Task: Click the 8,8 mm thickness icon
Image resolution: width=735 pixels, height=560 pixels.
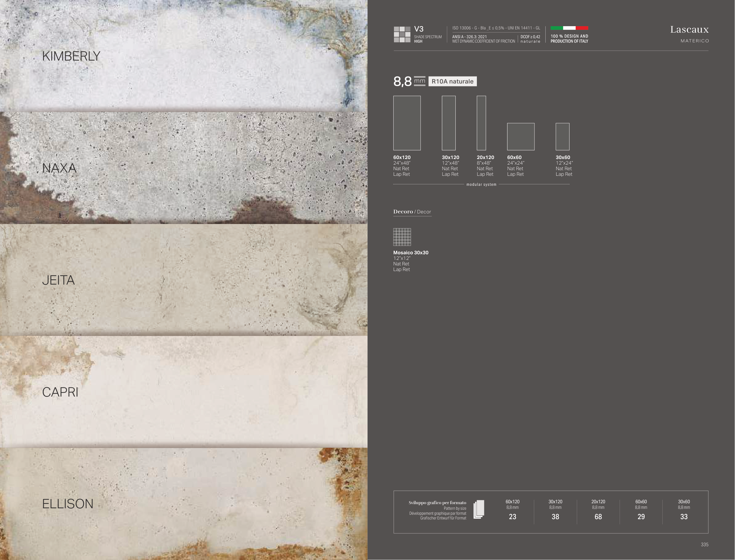Action: (x=419, y=81)
